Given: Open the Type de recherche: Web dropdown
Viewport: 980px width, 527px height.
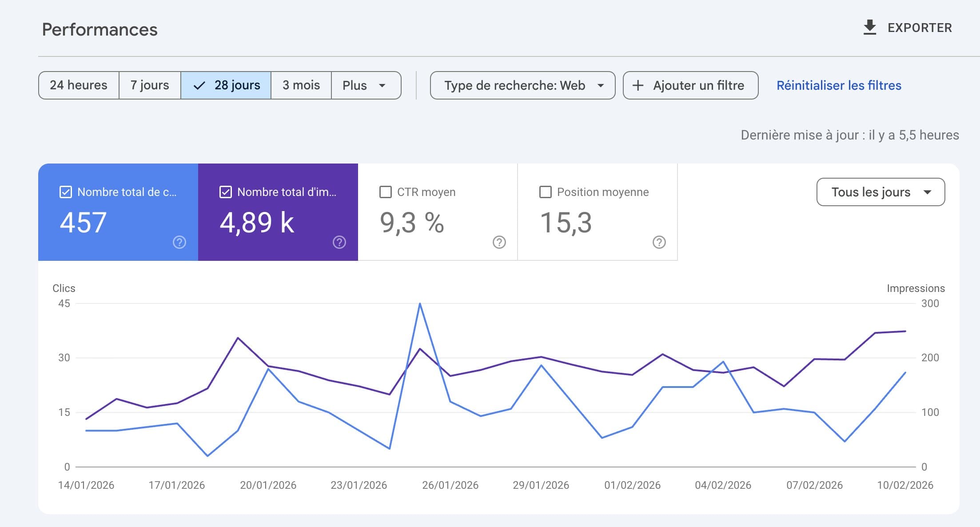Looking at the screenshot, I should 522,85.
